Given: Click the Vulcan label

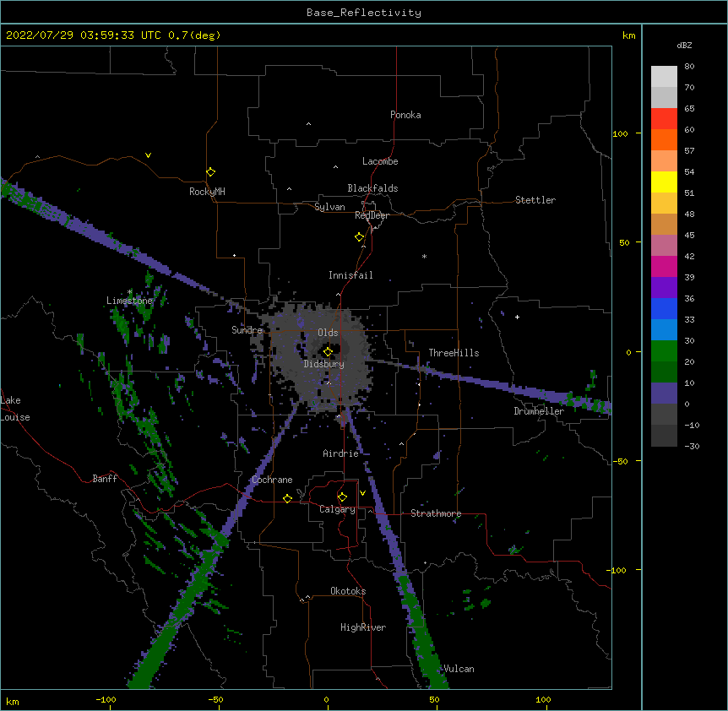Looking at the screenshot, I should [x=459, y=669].
